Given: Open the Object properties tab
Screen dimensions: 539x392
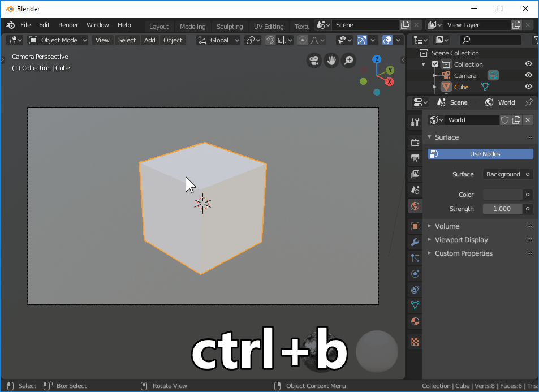Looking at the screenshot, I should pos(415,226).
